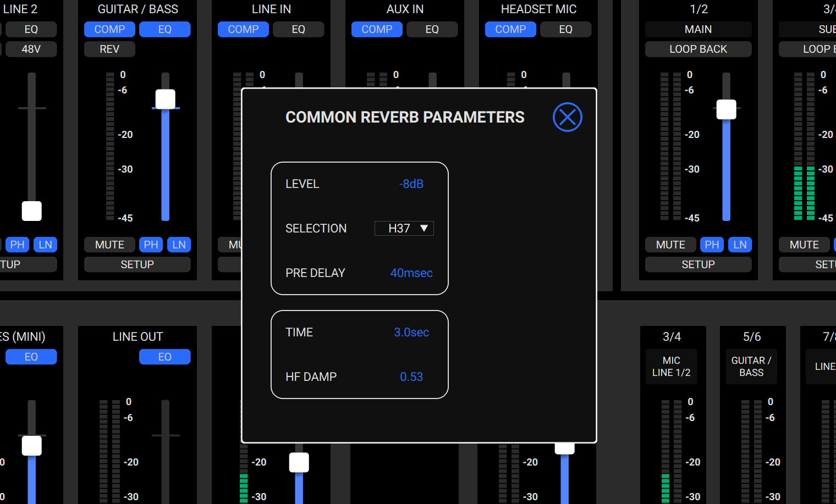Select MAIN source for output 1/2
Image resolution: width=836 pixels, height=504 pixels.
[698, 30]
